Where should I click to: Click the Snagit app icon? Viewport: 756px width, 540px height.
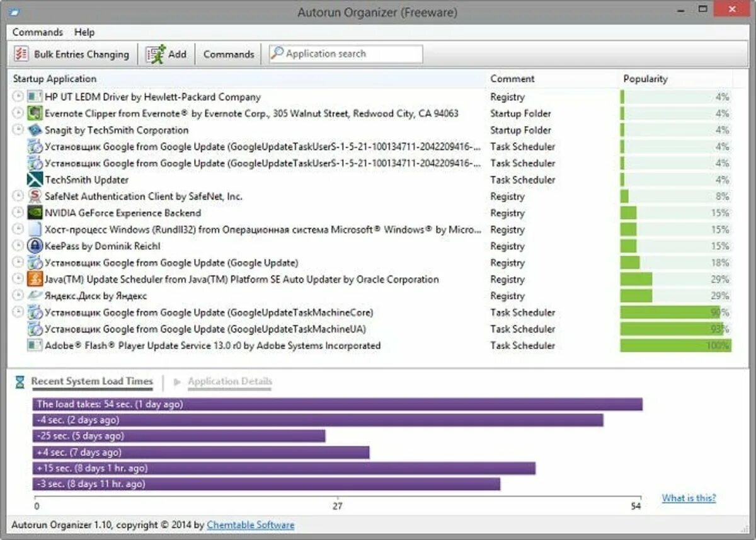(x=35, y=130)
